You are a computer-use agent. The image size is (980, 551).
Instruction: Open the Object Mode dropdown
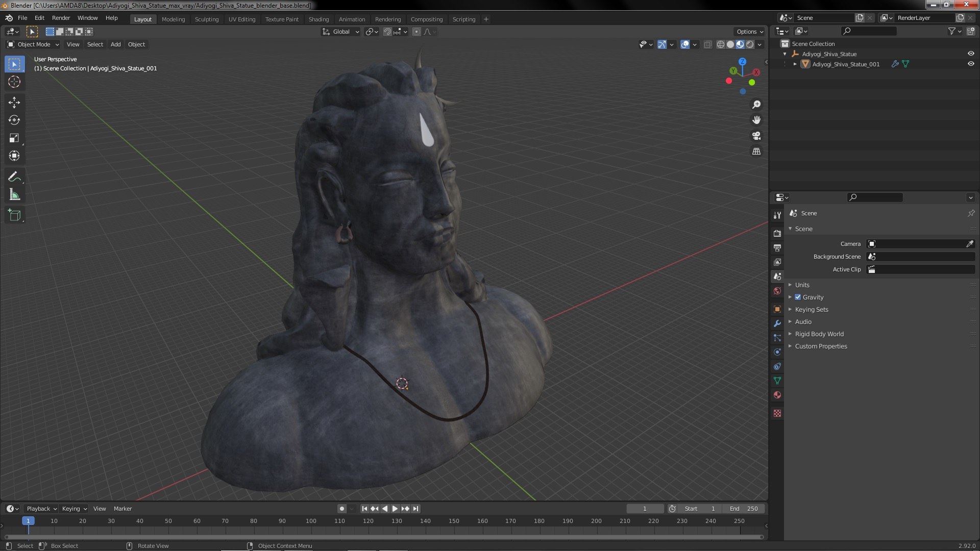click(33, 45)
